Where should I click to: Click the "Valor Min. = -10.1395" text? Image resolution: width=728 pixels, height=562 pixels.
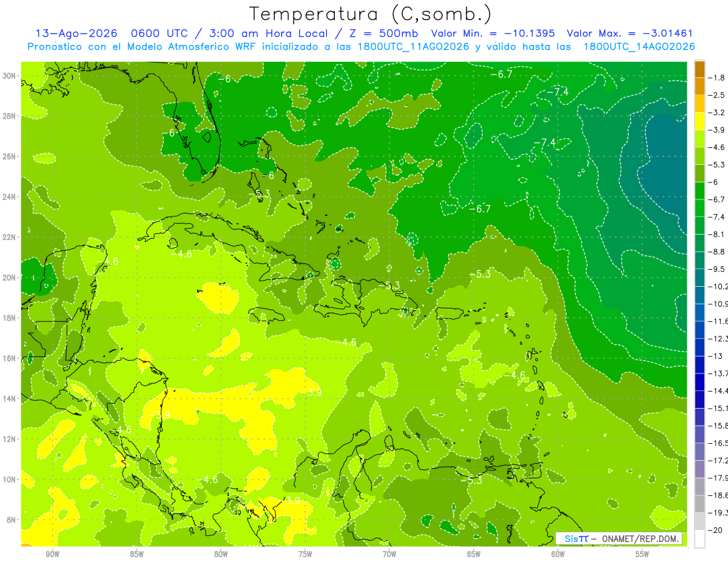point(494,34)
